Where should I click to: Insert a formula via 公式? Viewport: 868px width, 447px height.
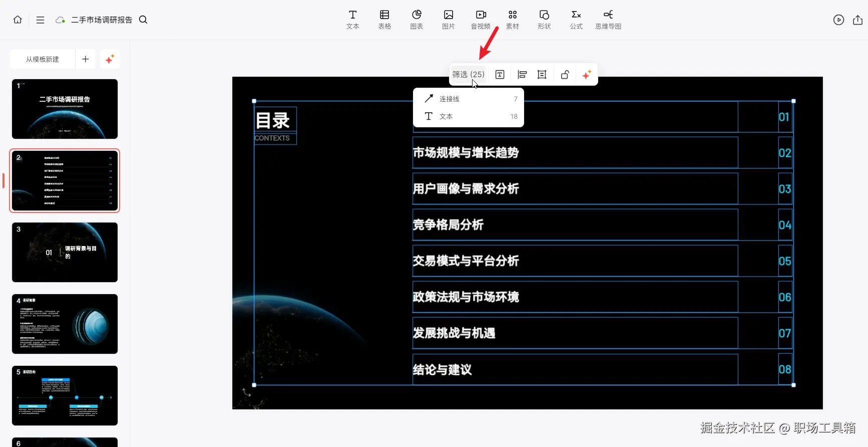[576, 20]
